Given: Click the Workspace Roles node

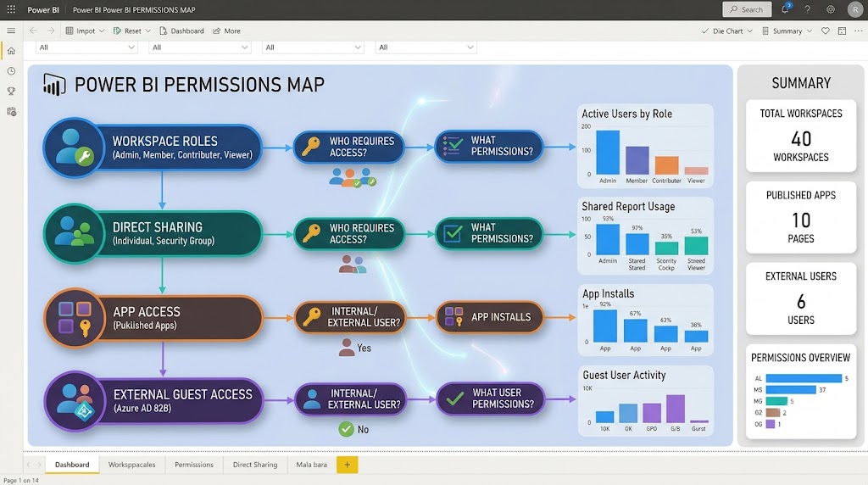Looking at the screenshot, I should pos(153,148).
